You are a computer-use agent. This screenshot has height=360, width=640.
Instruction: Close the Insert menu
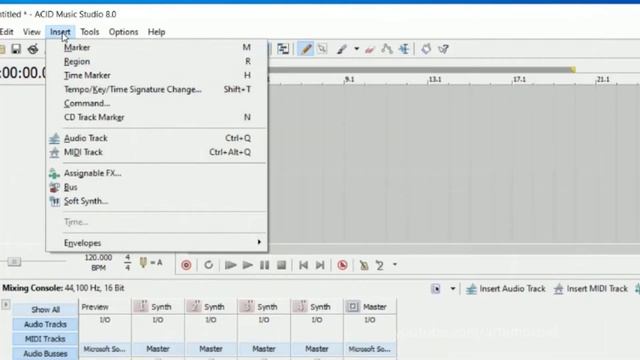pos(60,32)
